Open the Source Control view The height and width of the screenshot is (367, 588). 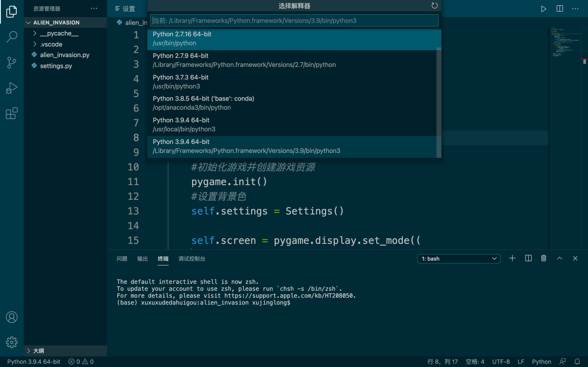pos(11,63)
